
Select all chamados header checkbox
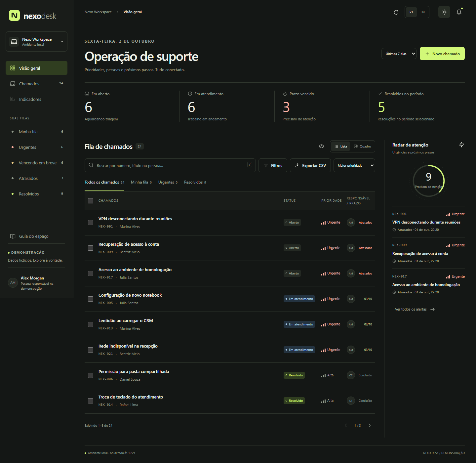pos(91,201)
